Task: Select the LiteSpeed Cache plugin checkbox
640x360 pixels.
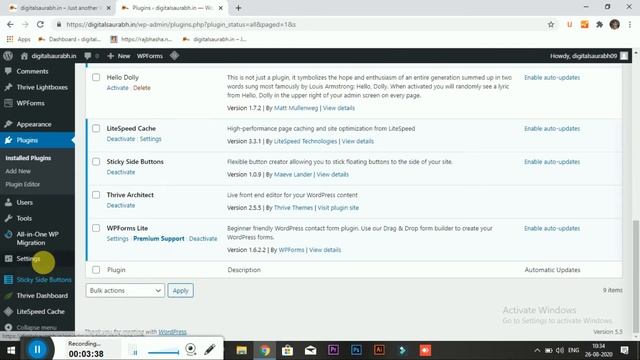Action: tap(96, 128)
